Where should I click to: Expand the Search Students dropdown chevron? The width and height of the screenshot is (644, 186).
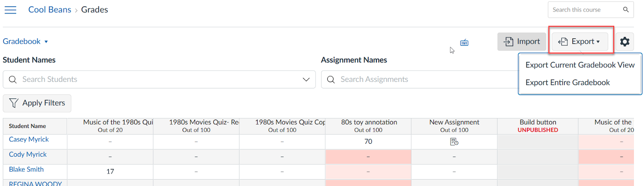306,80
